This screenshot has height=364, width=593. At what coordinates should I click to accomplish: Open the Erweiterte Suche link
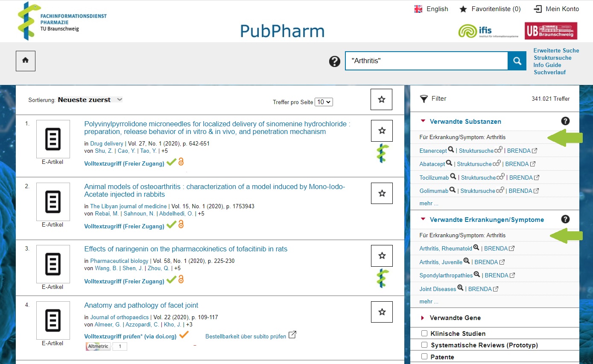(x=556, y=50)
